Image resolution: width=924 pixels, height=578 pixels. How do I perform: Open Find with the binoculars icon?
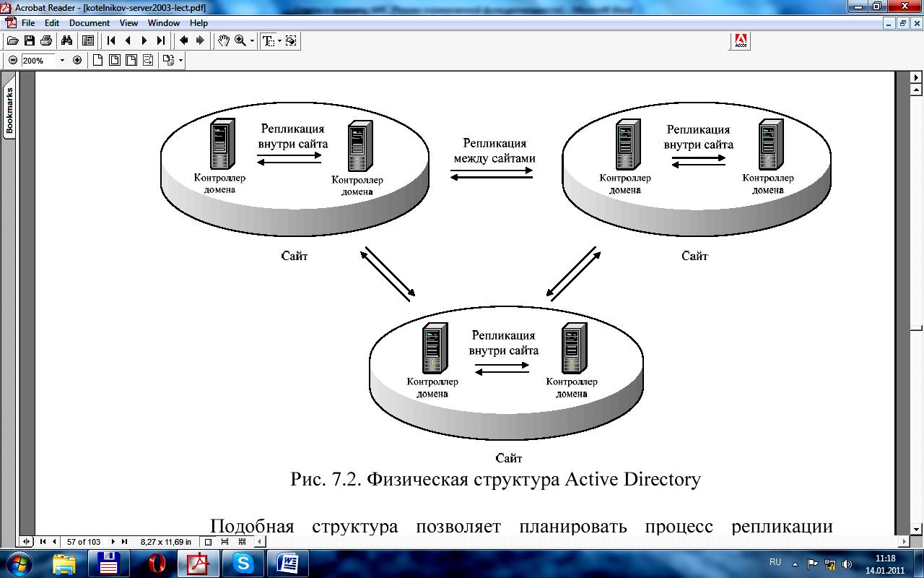(67, 41)
